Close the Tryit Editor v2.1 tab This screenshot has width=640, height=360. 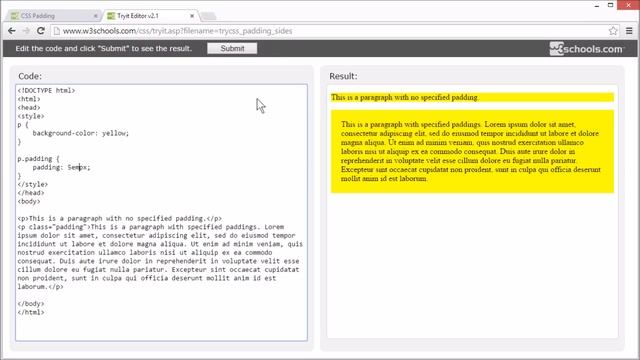pyautogui.click(x=192, y=16)
